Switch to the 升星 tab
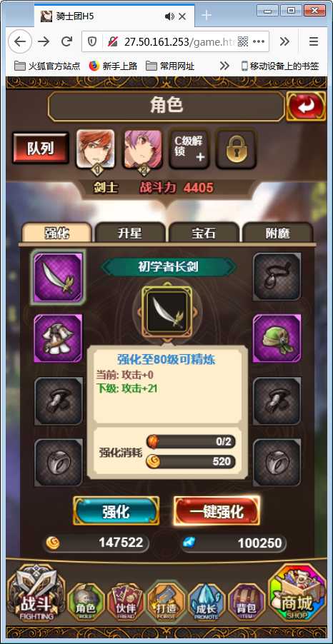 pos(131,233)
